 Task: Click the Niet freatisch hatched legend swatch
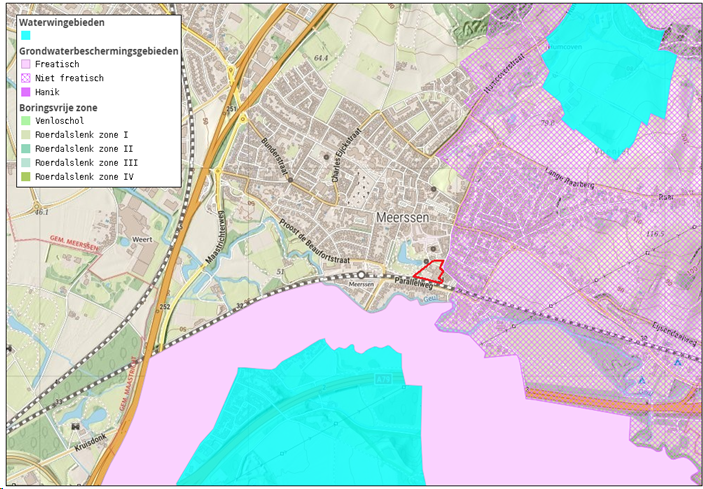click(x=26, y=78)
